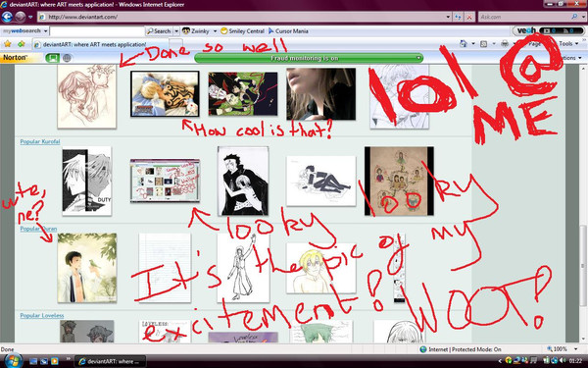Click the Search button in mywebsearch toolbar
The height and width of the screenshot is (368, 588).
click(159, 31)
